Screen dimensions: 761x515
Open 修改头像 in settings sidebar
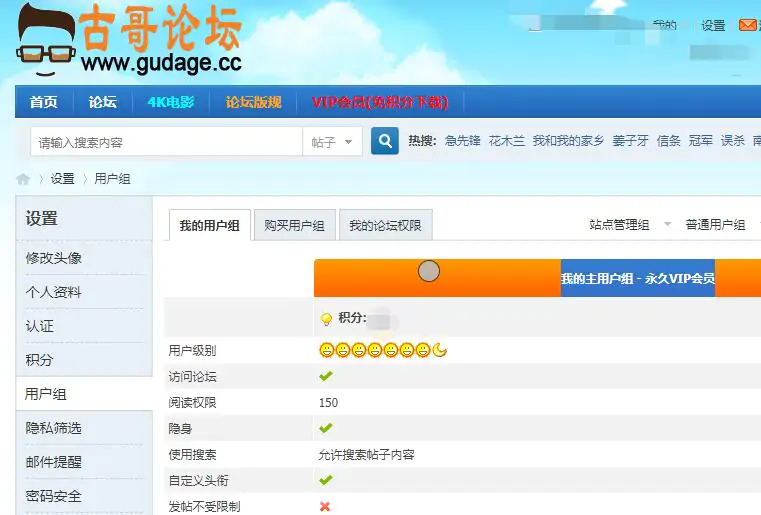pyautogui.click(x=54, y=258)
